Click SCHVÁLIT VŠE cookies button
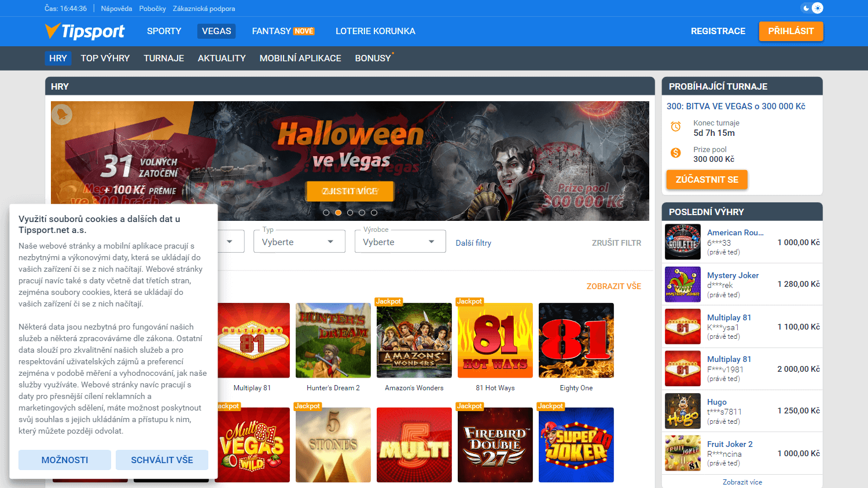 (x=162, y=460)
